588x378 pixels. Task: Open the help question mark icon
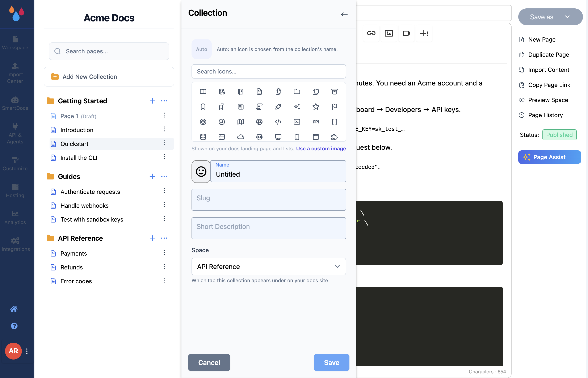14,326
